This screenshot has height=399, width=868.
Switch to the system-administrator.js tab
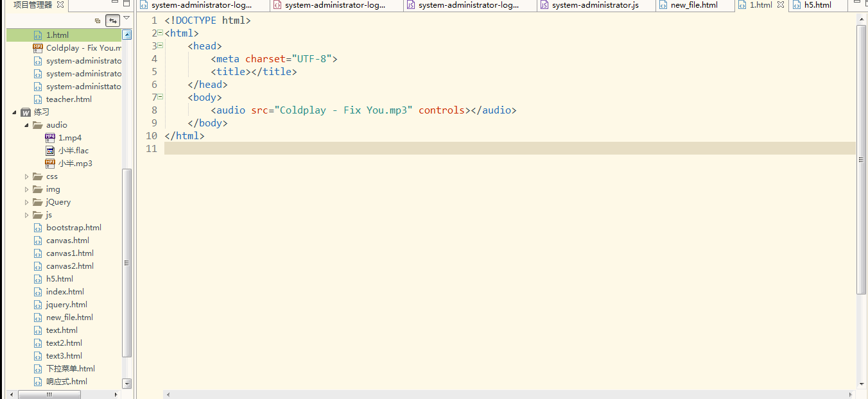pos(595,5)
